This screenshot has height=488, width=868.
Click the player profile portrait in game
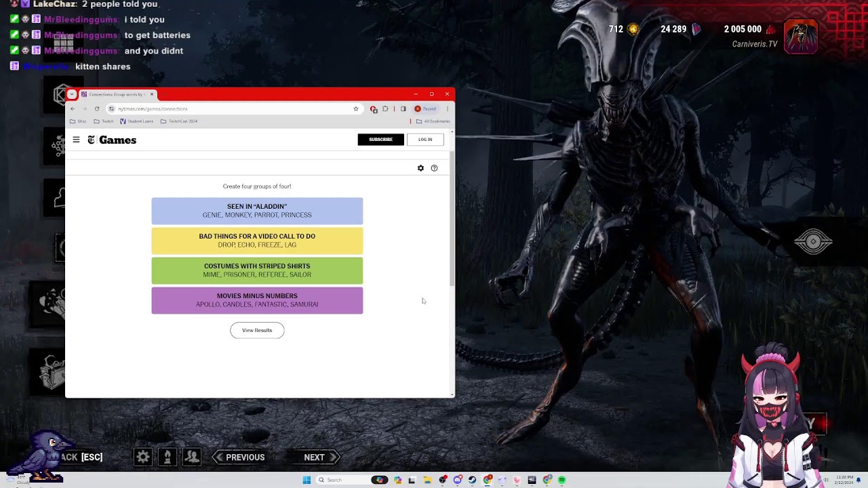pos(801,36)
